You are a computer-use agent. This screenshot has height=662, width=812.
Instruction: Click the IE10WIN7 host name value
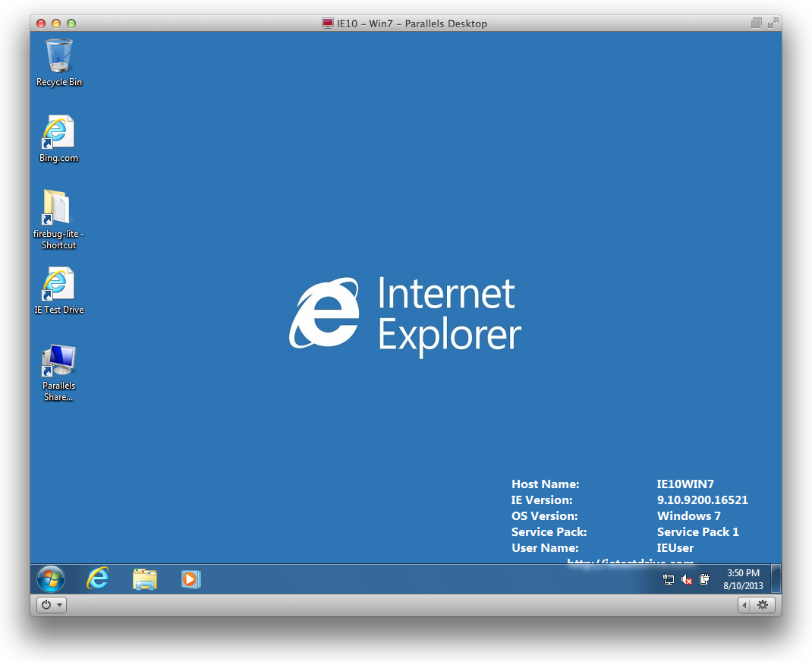tap(685, 484)
